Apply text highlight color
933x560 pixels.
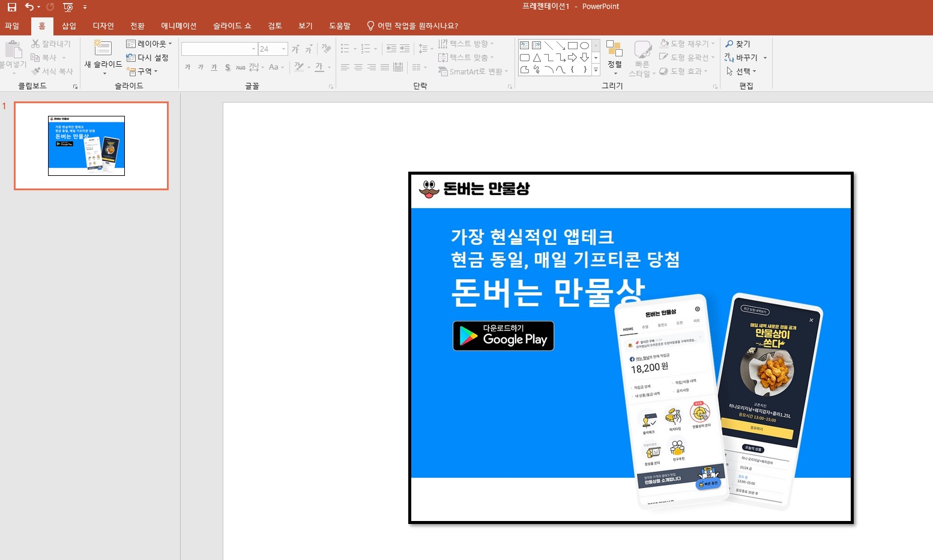(x=299, y=67)
